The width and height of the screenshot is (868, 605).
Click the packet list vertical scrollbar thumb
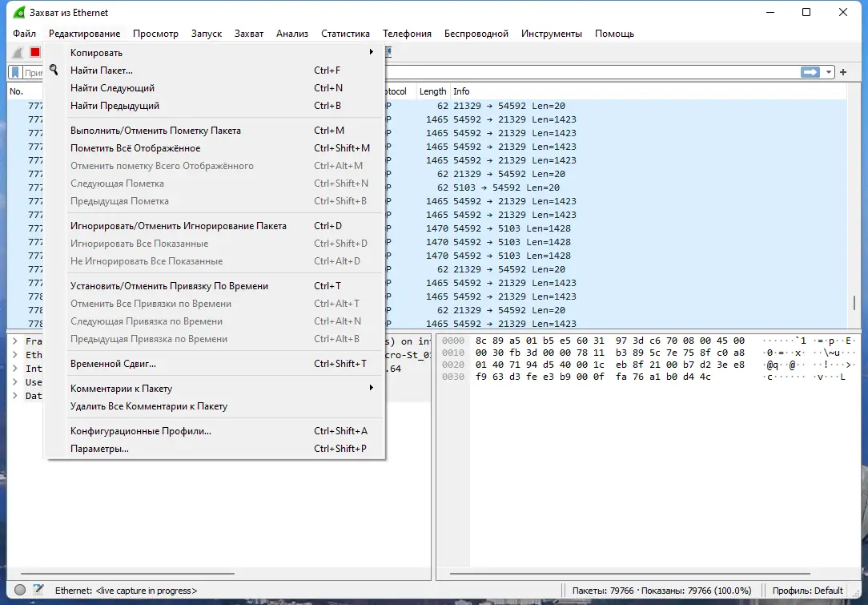(x=854, y=303)
